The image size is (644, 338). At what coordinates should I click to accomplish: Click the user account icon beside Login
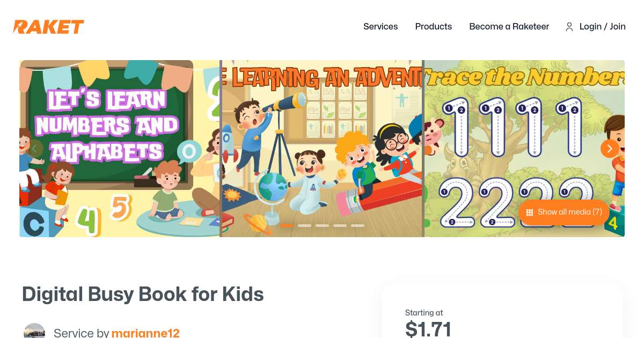[569, 27]
